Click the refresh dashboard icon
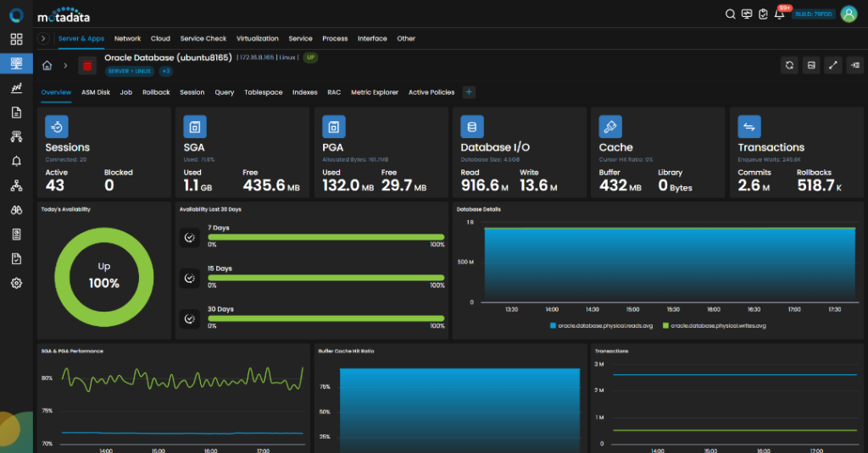This screenshot has height=453, width=868. click(x=789, y=65)
